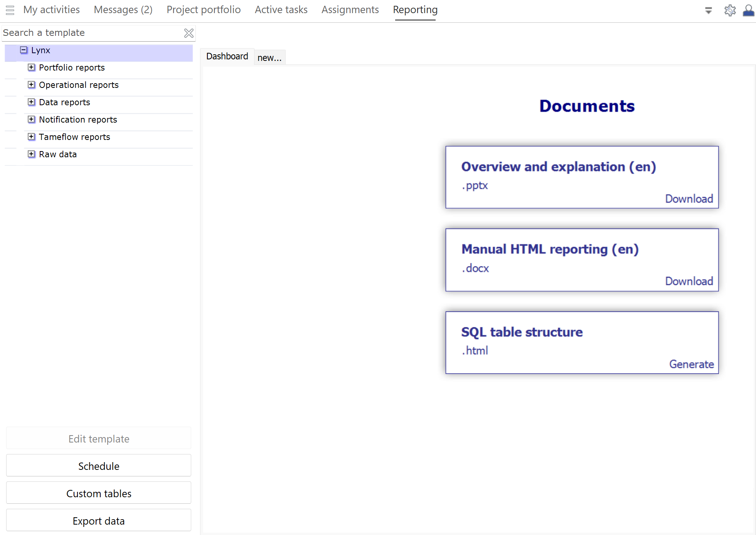This screenshot has width=756, height=535.
Task: Go to Project portfolio
Action: tap(204, 9)
